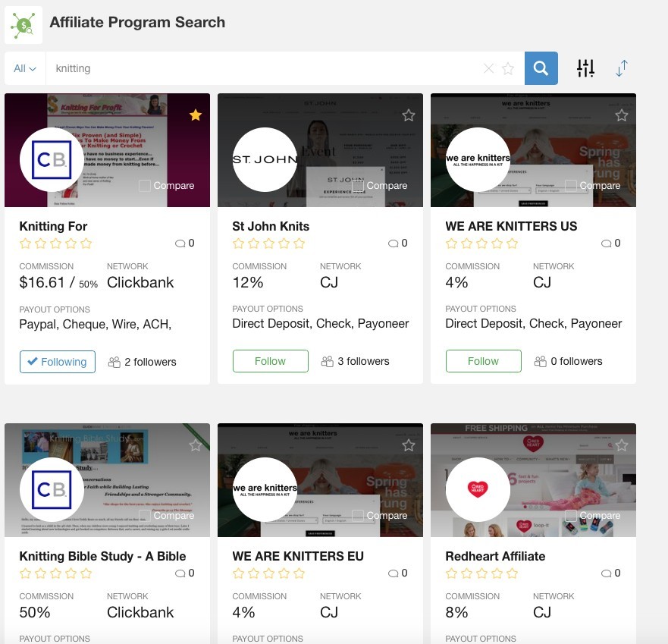Click Following button on Knitting For

pos(58,362)
